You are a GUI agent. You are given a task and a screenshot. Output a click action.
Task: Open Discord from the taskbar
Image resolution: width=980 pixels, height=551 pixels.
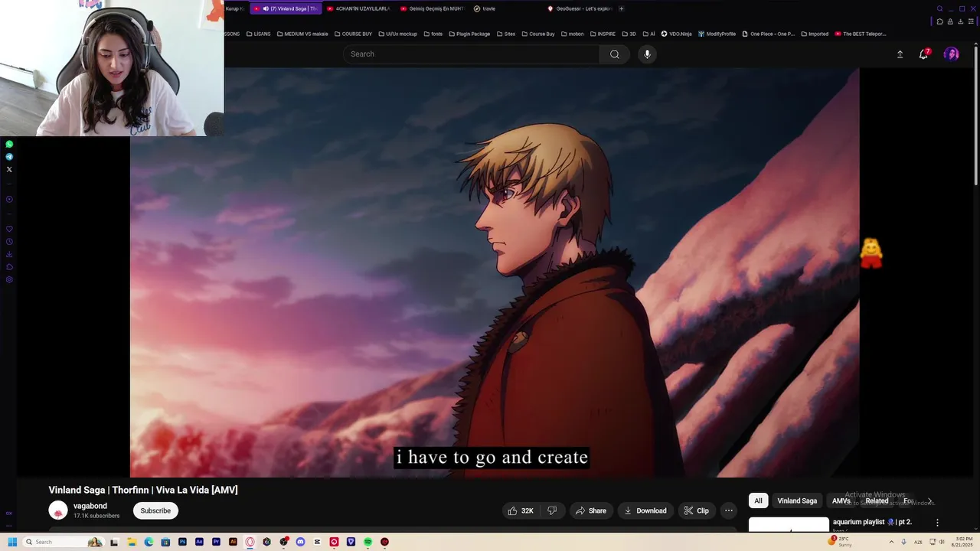pos(300,542)
